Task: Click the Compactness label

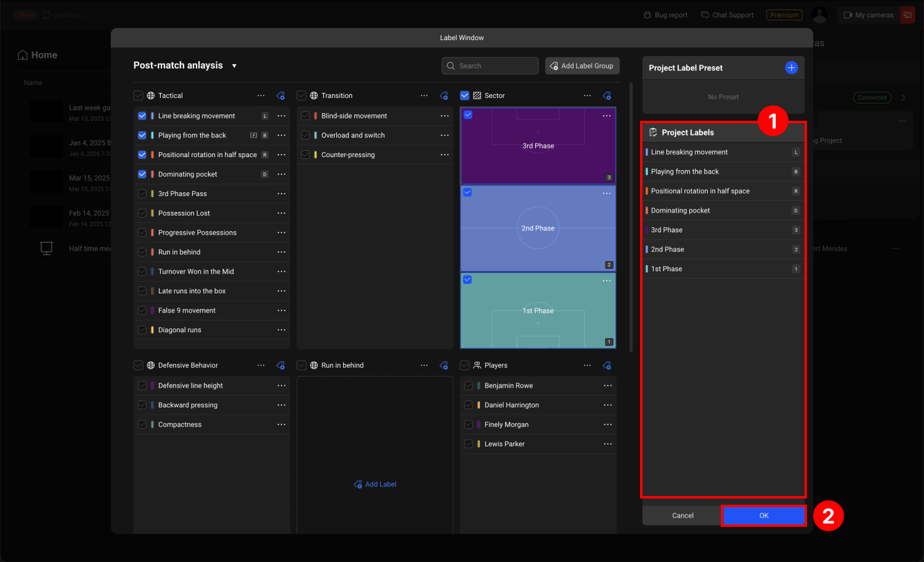Action: click(x=180, y=425)
